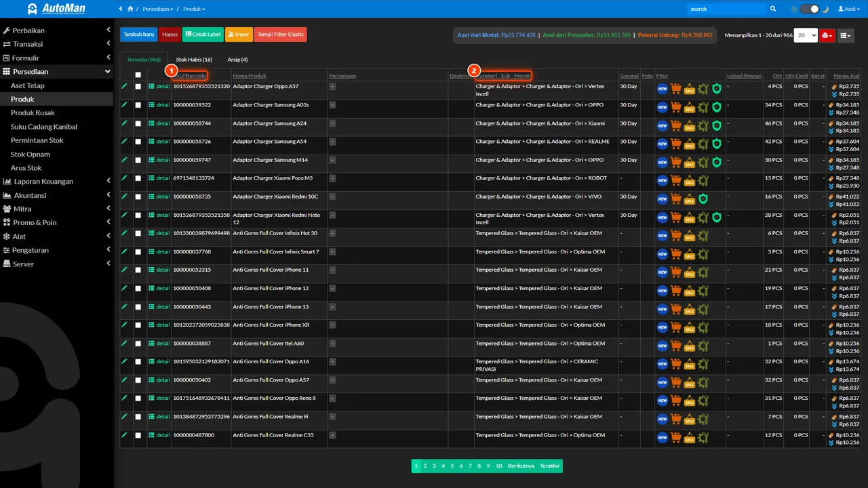This screenshot has width=868, height=488.
Task: Click the SALE tag icon in Adaptor Charger Samsung M14 row
Action: coord(690,162)
